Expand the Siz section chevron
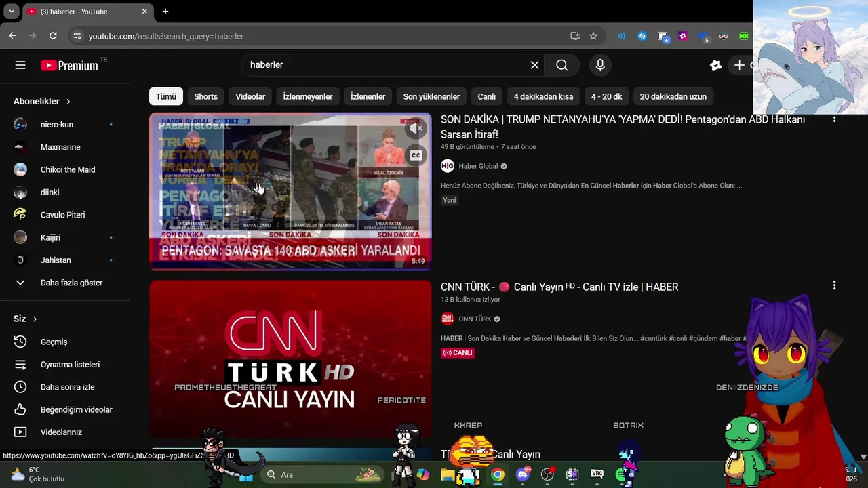Screen dimensions: 868x488 pyautogui.click(x=35, y=319)
